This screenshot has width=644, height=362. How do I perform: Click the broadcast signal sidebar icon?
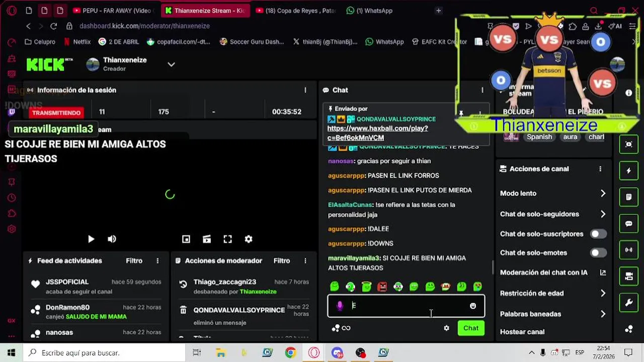pyautogui.click(x=629, y=250)
